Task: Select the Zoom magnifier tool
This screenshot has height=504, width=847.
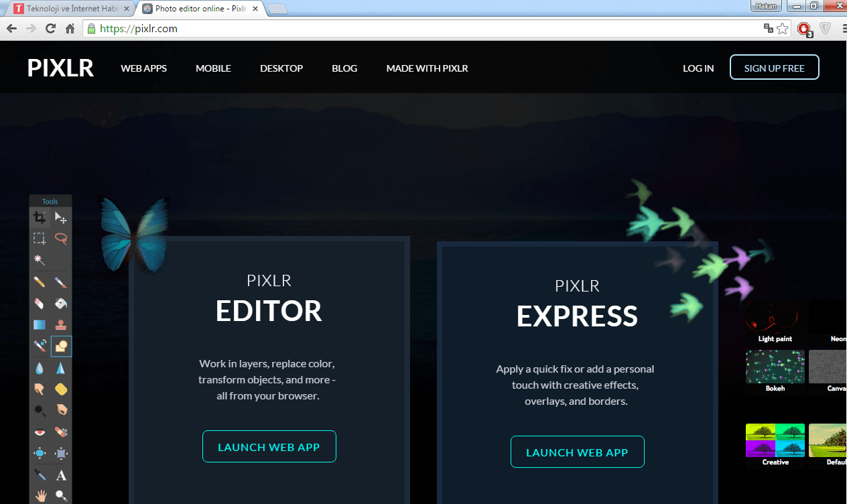Action: [61, 496]
